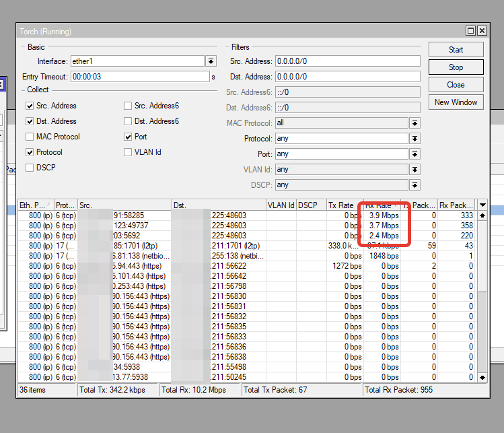The height and width of the screenshot is (433, 504).
Task: Open the Port filter dropdown arrow
Action: pyautogui.click(x=415, y=154)
